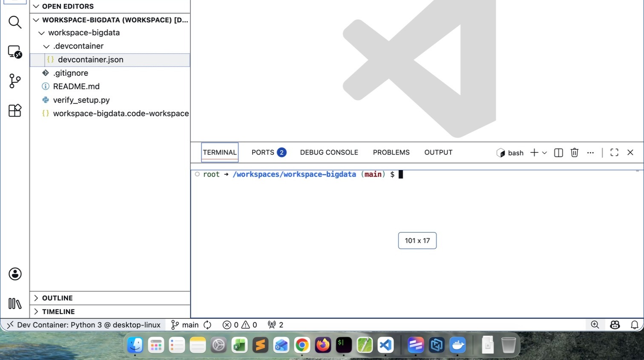Close the bottom panel
The image size is (644, 360).
coord(630,152)
